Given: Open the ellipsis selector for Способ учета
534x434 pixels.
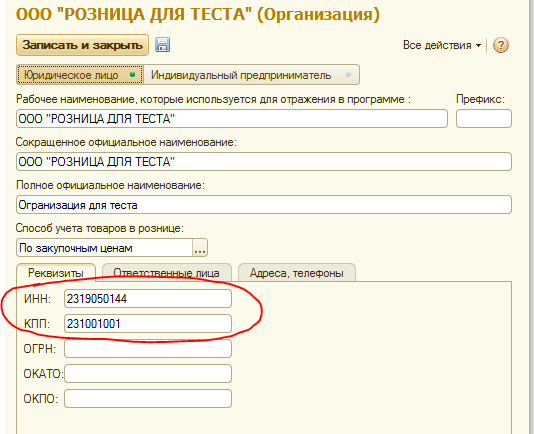Looking at the screenshot, I should click(200, 248).
